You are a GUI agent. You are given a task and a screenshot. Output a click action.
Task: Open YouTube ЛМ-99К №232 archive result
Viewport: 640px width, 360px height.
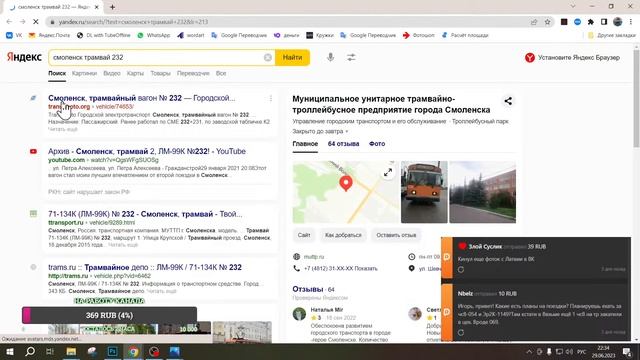147,151
